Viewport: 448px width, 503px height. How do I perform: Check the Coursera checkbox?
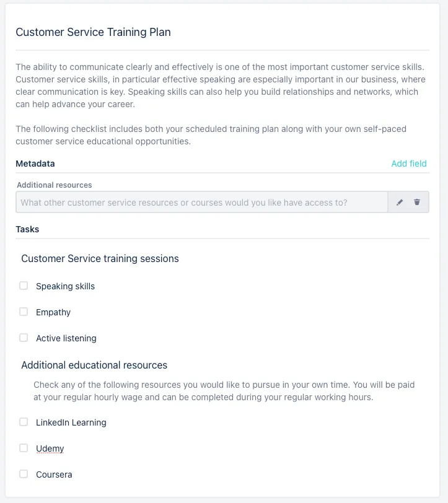click(x=24, y=474)
